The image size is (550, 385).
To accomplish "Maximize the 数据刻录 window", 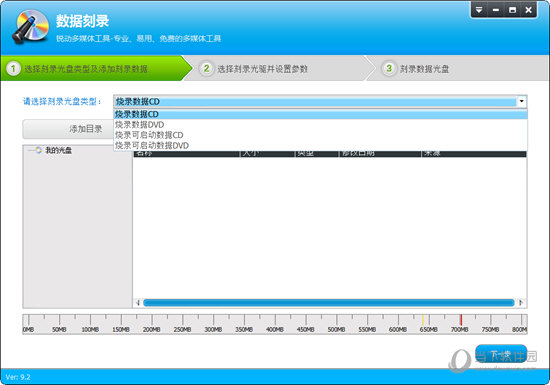I will point(512,10).
